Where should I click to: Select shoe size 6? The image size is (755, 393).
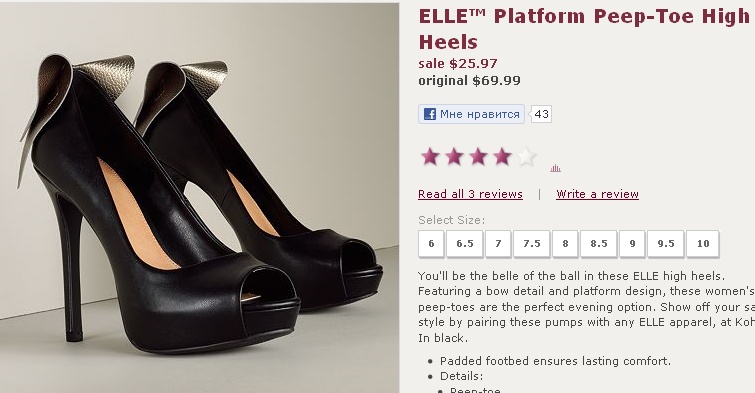431,244
